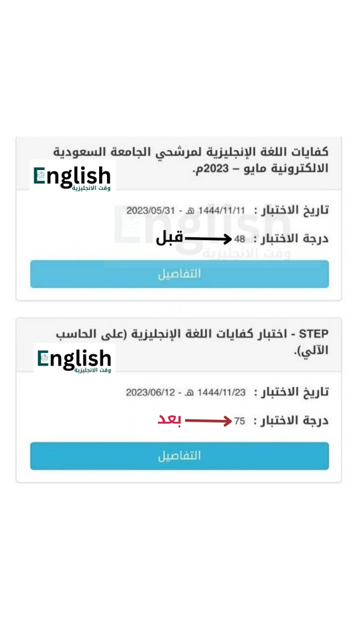Click the test score value 75
The width and height of the screenshot is (362, 644).
(x=240, y=421)
